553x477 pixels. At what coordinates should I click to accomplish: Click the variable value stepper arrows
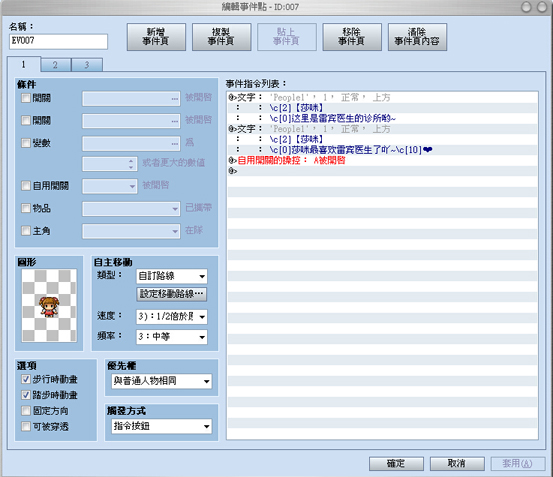coord(131,164)
